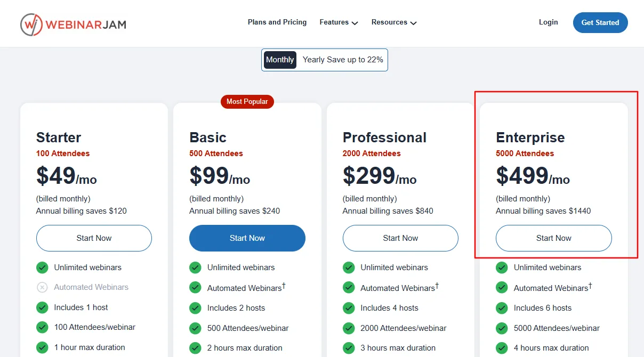Click the 3 hours max duration check icon
Screen dimensions: 644x357
349,348
